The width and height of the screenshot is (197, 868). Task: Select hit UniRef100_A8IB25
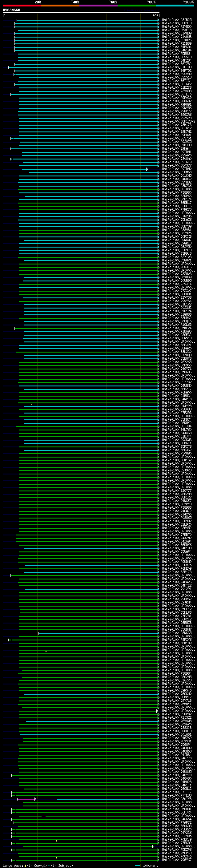click(177, 20)
